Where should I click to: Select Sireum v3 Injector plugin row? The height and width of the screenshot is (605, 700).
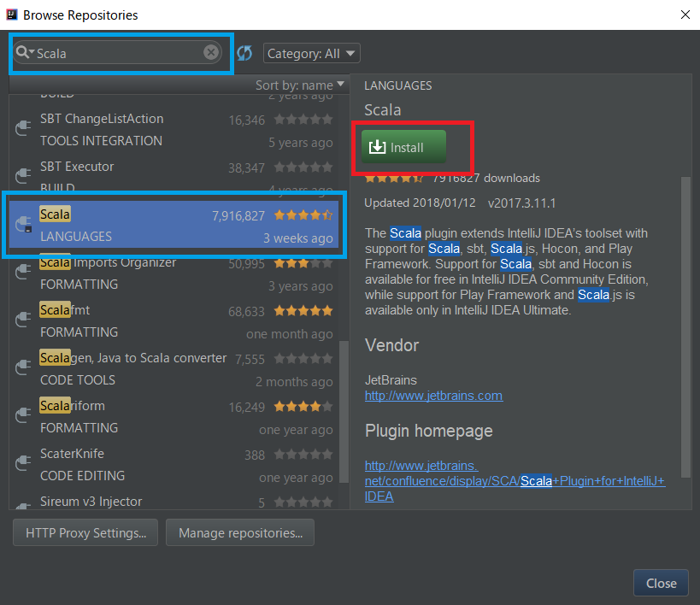(x=174, y=499)
